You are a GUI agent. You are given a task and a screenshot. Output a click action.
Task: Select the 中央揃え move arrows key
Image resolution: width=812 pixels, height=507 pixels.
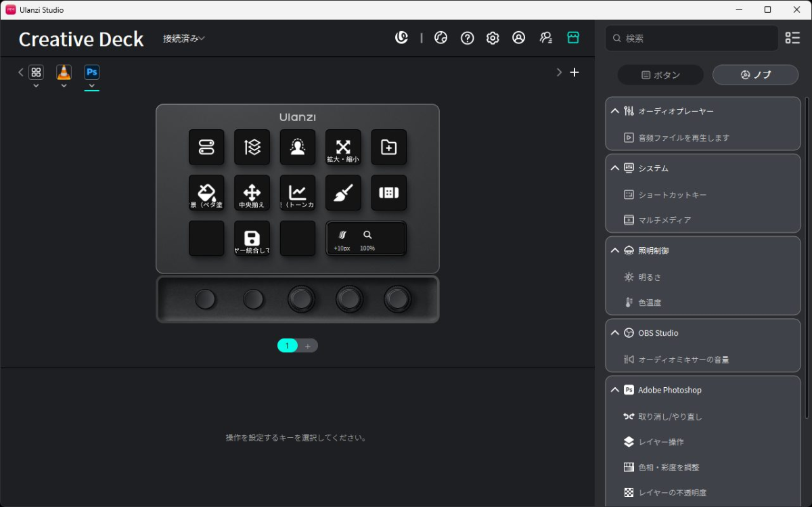[x=252, y=193]
